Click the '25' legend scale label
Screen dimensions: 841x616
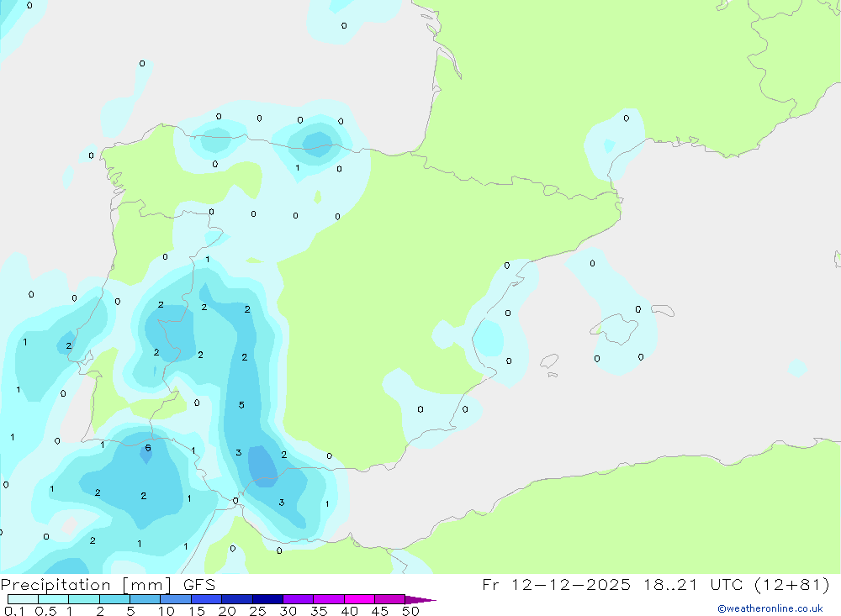(258, 611)
